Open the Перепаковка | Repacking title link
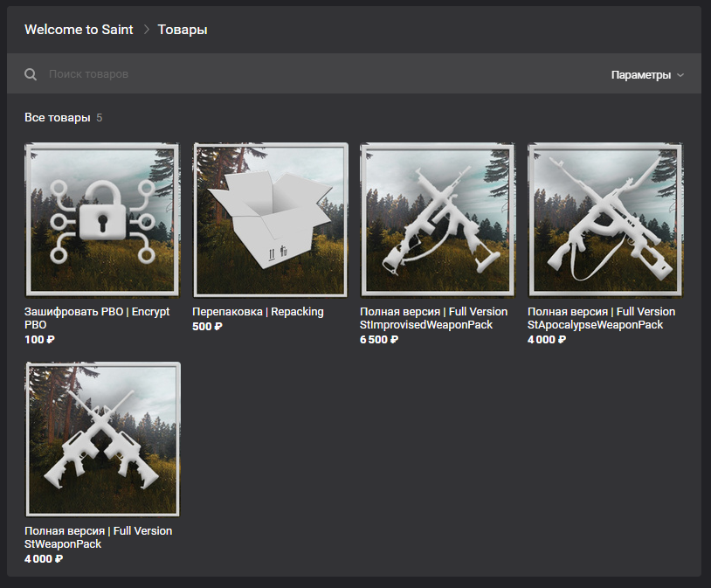 (258, 312)
